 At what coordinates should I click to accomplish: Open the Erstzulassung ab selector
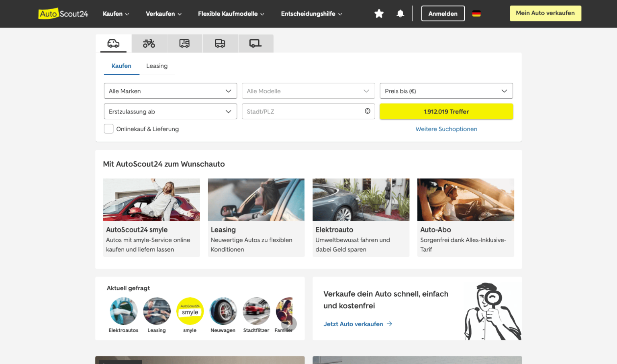[170, 111]
